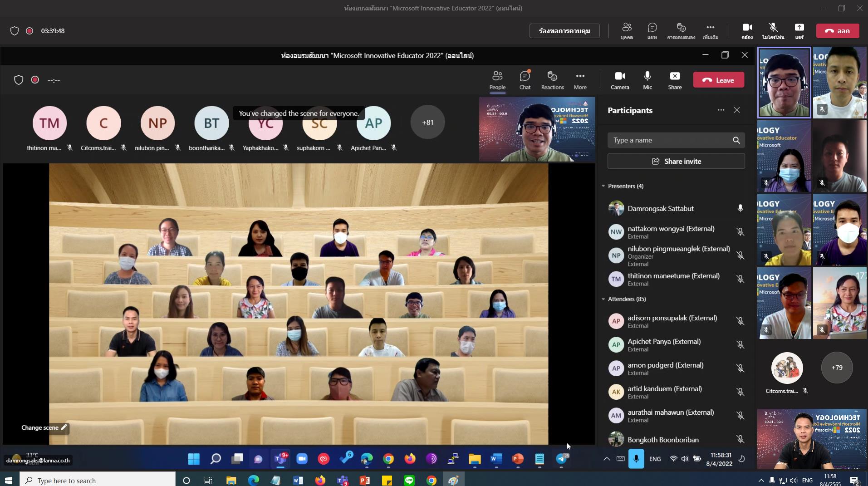Click red leave button in outer window
Viewport: 868px width, 486px height.
point(838,31)
